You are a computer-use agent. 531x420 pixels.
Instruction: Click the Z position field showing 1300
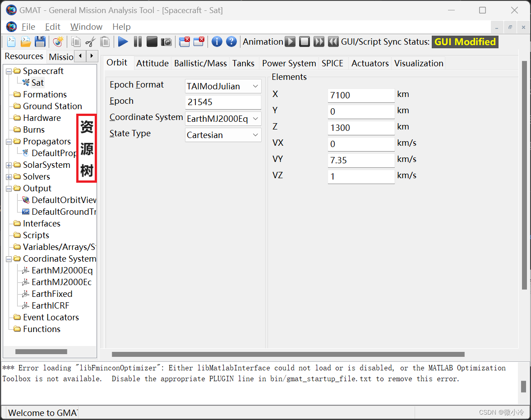[x=361, y=128]
